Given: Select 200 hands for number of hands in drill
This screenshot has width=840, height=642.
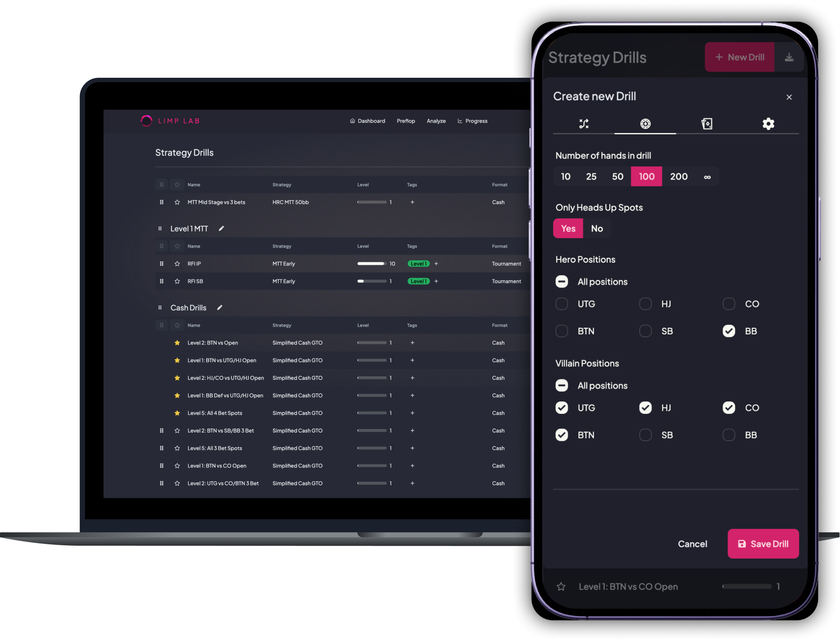Looking at the screenshot, I should click(678, 176).
